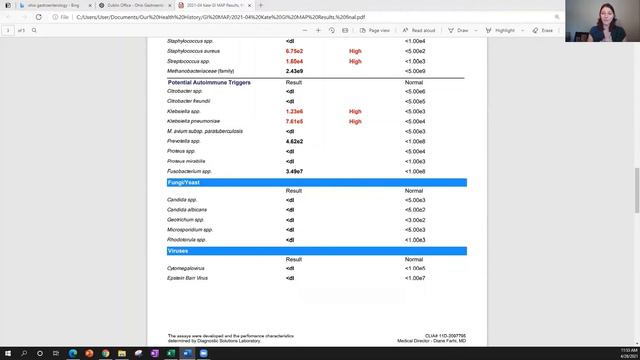Activate the Draw tool

click(458, 30)
